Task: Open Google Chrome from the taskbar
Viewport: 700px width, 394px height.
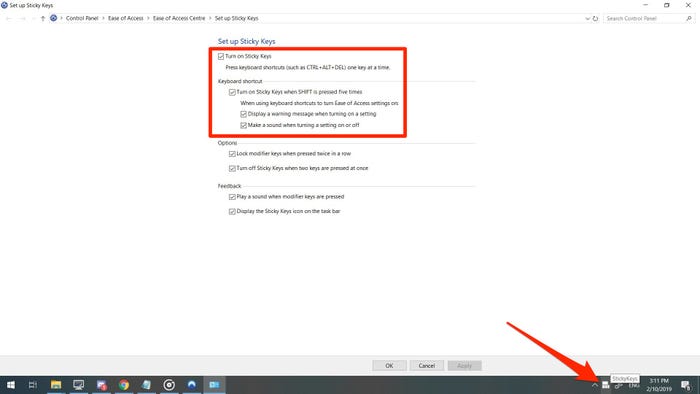Action: pyautogui.click(x=124, y=385)
